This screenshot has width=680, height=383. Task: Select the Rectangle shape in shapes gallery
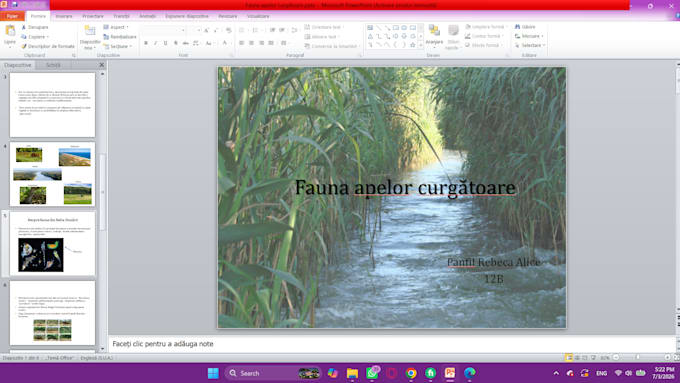point(396,27)
